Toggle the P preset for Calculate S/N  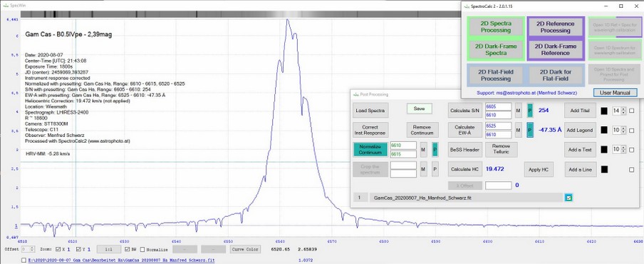[x=530, y=110]
